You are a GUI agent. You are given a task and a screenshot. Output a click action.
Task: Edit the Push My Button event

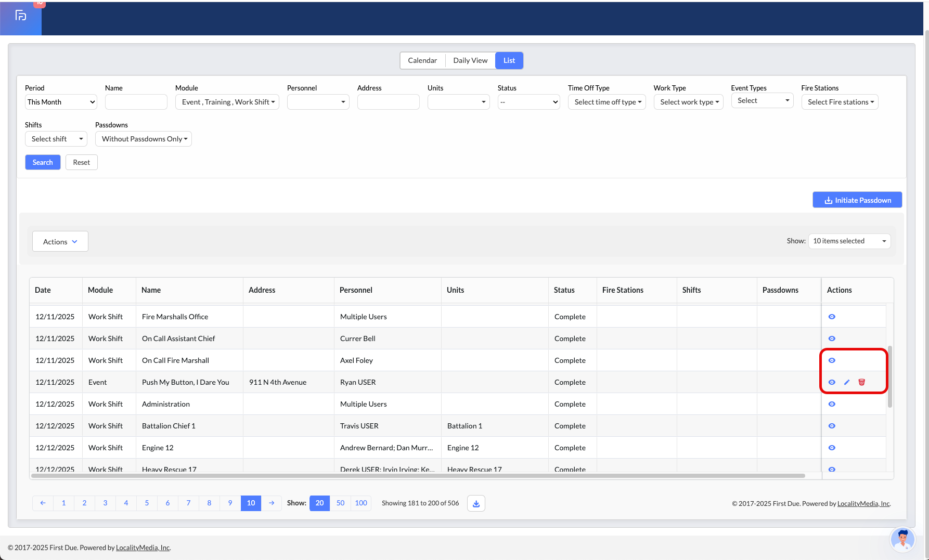tap(847, 382)
